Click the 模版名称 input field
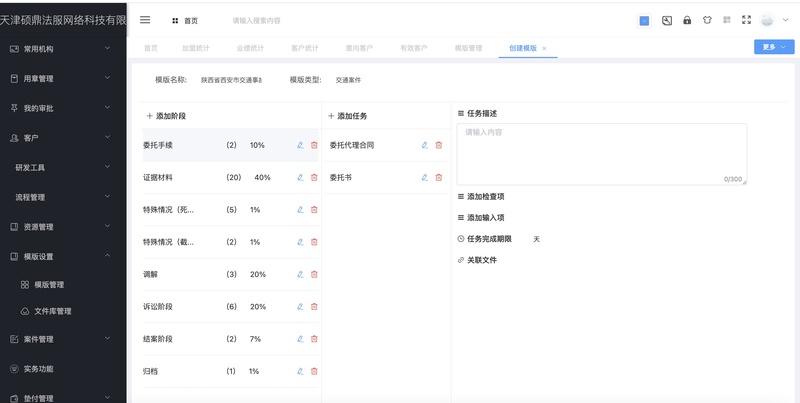800x403 pixels. (x=231, y=80)
